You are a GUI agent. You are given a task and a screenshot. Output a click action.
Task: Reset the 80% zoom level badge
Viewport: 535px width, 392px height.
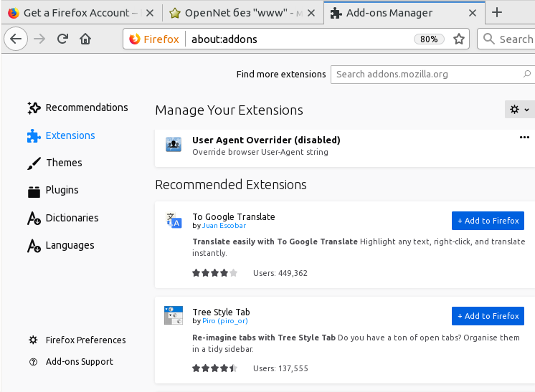click(x=429, y=39)
